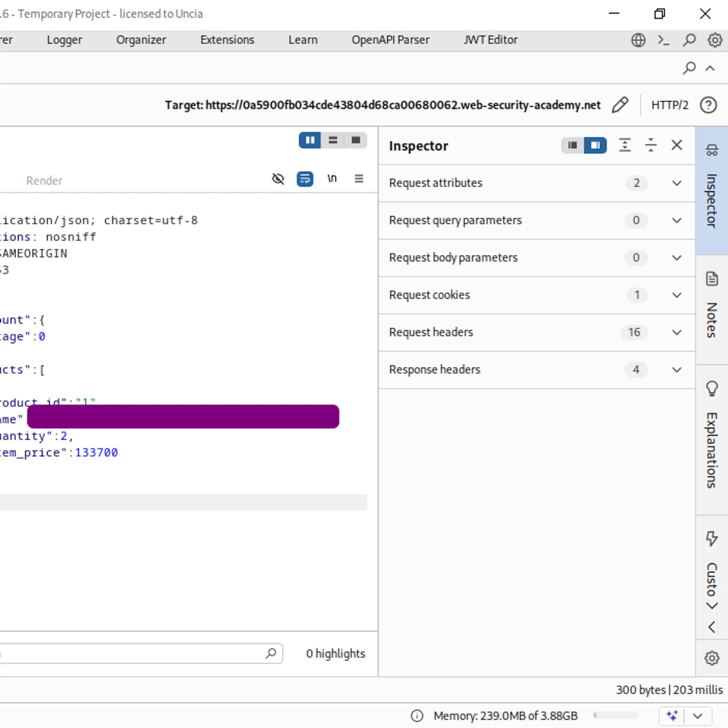Viewport: 728px width, 728px height.
Task: Open the OpenAPI Parser tab
Action: pos(390,40)
